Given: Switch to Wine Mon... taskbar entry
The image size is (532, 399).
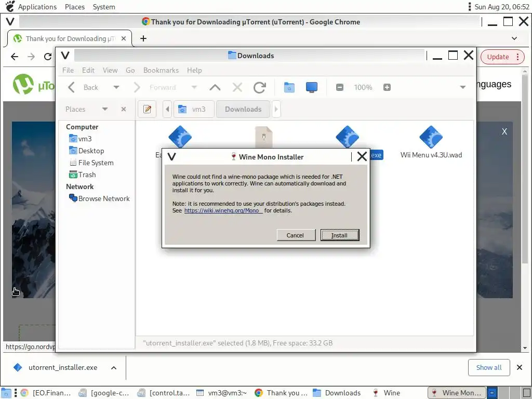Looking at the screenshot, I should coord(457,393).
